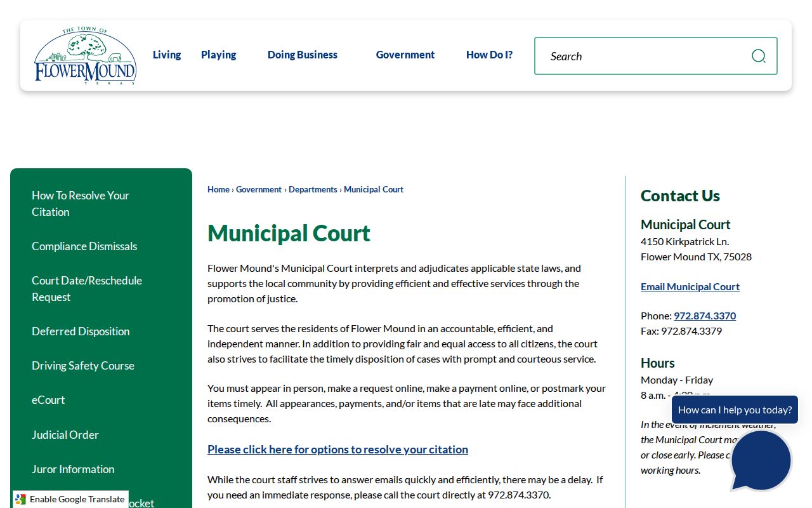Click 'Fax: 972.874.3379' text
This screenshot has width=812, height=508.
681,331
